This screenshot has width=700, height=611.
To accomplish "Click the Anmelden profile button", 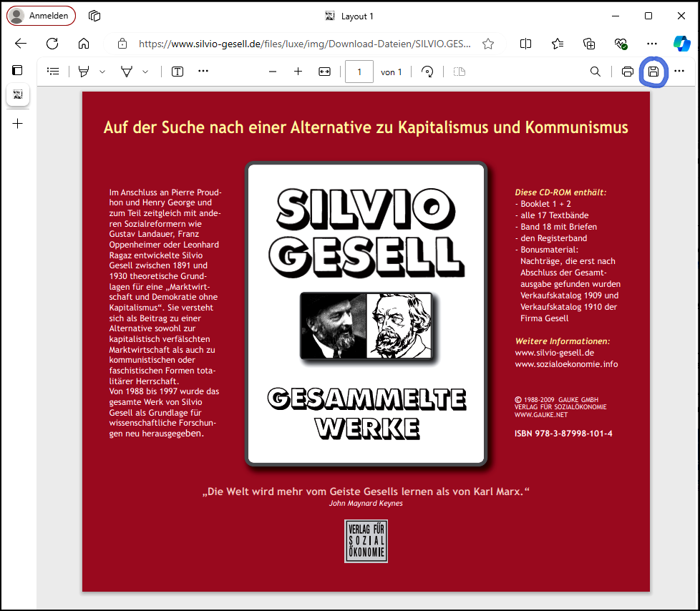I will click(x=41, y=16).
